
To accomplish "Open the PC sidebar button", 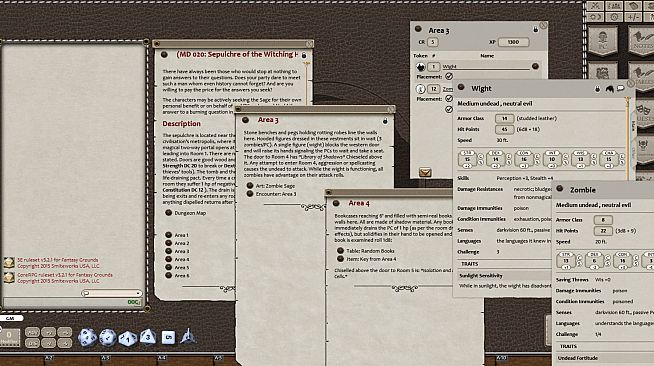I will 602,42.
